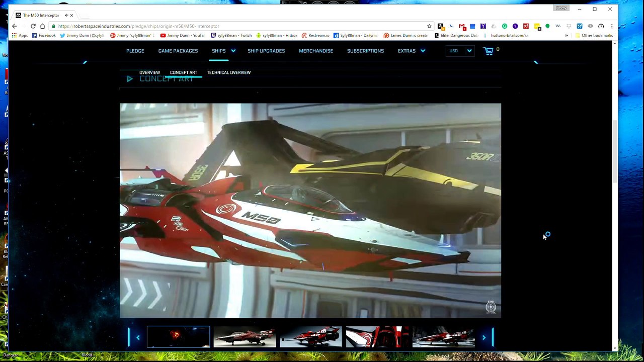Viewport: 644px width, 362px height.
Task: Open the Elite: Dangerous Data bookmark
Action: point(455,36)
